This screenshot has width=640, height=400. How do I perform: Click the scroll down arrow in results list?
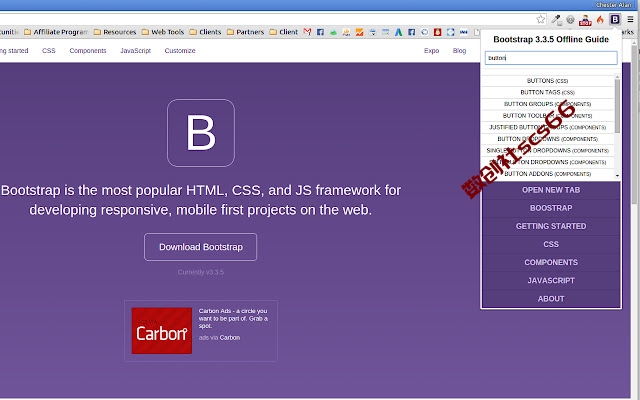click(x=617, y=176)
